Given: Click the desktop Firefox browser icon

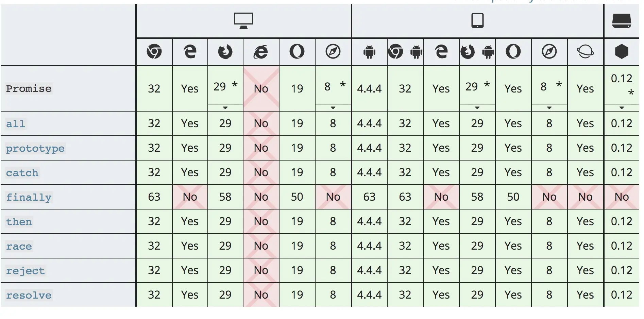Looking at the screenshot, I should 225,52.
